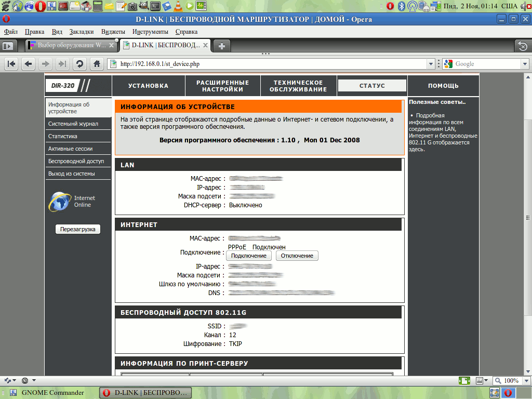Open the clock showing 01:14
The height and width of the screenshot is (399, 532).
click(470, 6)
